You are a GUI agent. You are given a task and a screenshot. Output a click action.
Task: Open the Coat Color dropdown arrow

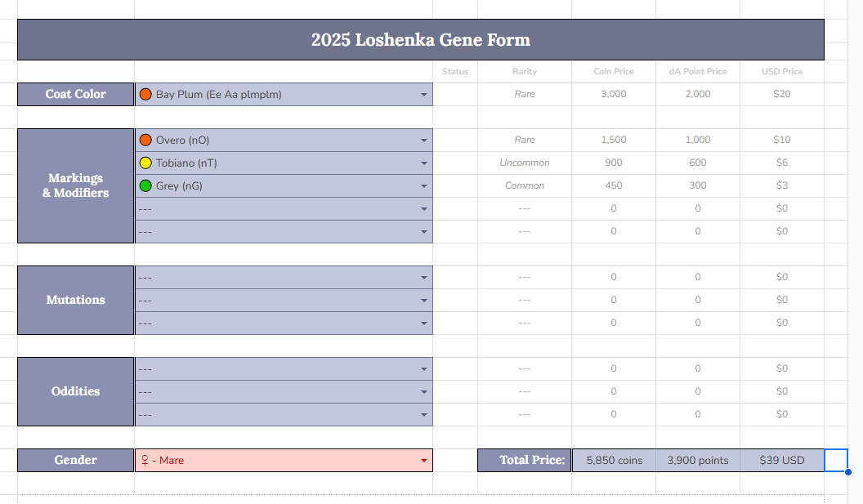click(423, 95)
